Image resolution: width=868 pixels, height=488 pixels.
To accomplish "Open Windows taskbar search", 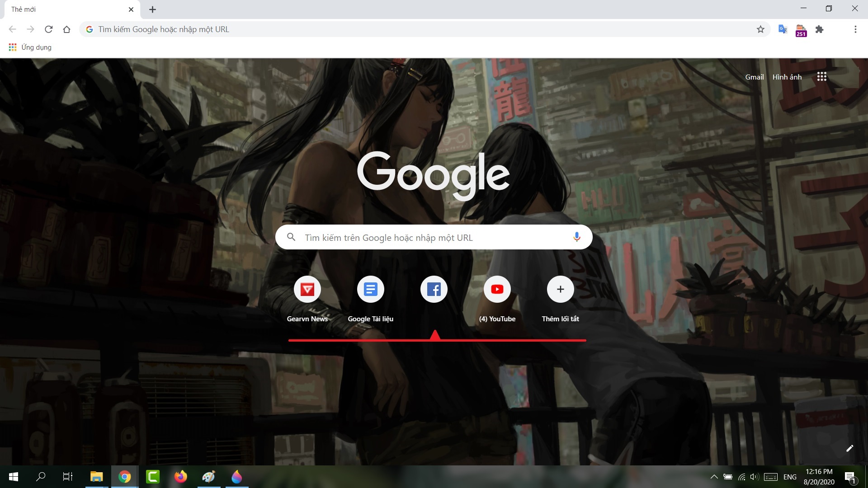I will point(41,477).
